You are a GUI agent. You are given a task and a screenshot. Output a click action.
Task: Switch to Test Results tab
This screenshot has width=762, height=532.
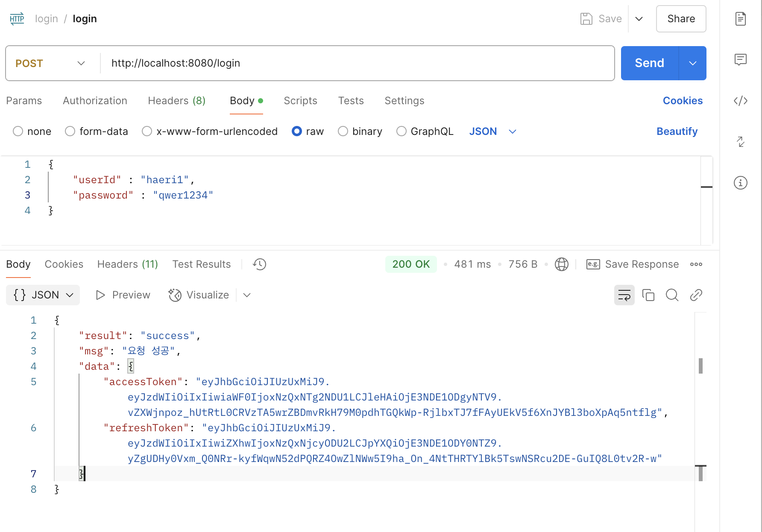[x=202, y=264]
